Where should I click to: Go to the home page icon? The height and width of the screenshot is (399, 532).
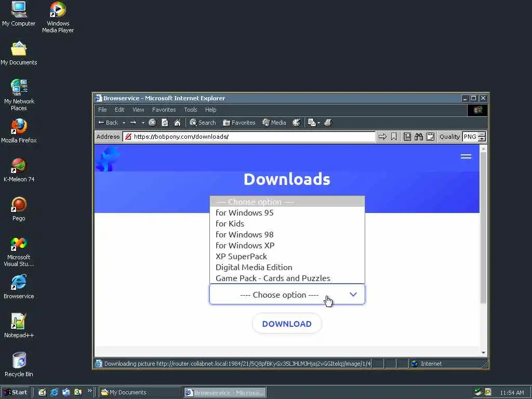(x=178, y=123)
